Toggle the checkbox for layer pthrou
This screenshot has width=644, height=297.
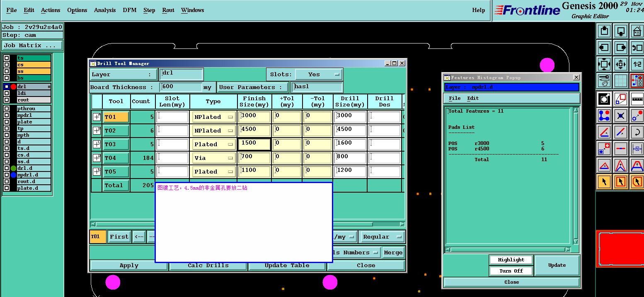pos(7,109)
